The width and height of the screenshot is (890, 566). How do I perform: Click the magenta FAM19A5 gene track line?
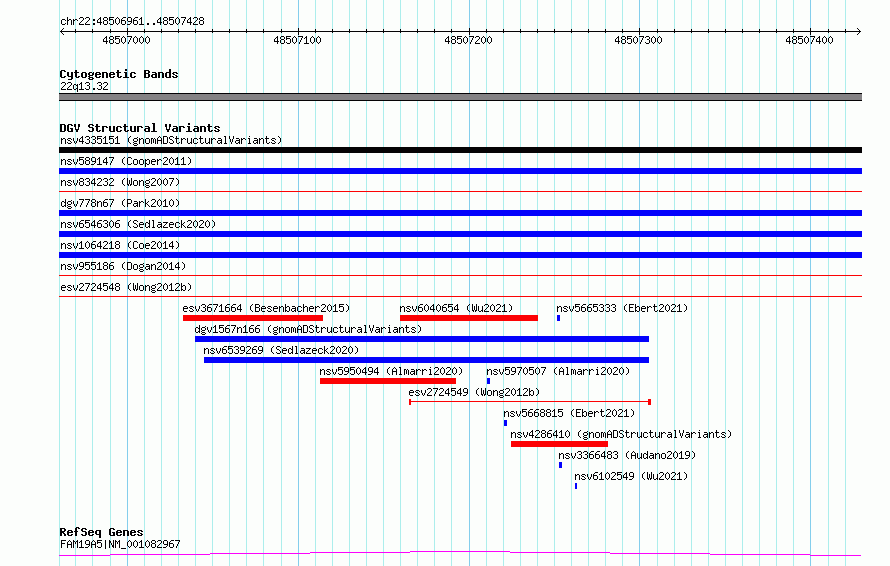pyautogui.click(x=460, y=554)
